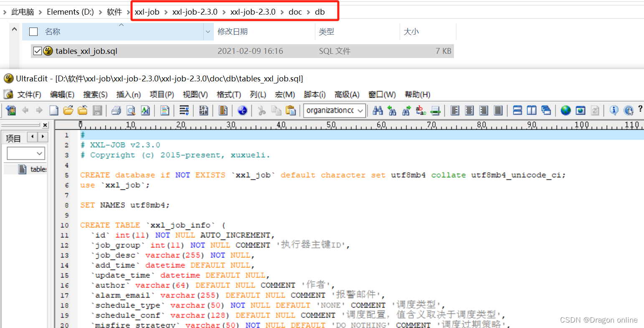
Task: Click line number 15 in gutter
Action: [64, 275]
